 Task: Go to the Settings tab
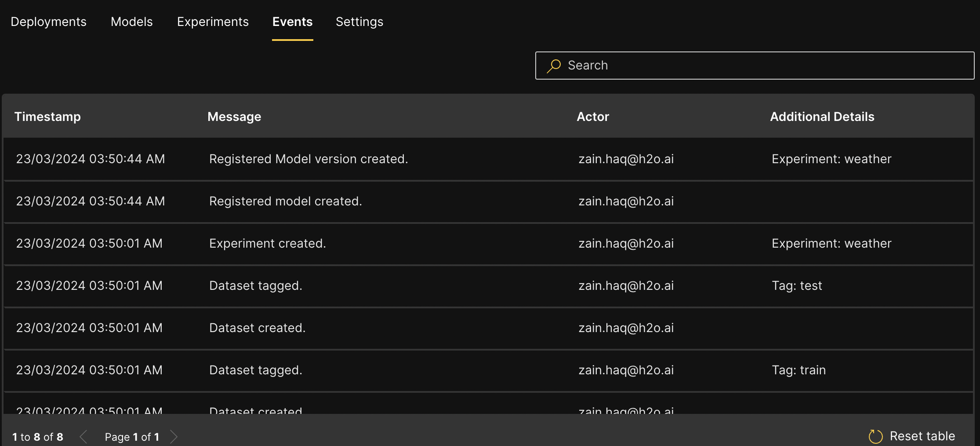(x=359, y=22)
